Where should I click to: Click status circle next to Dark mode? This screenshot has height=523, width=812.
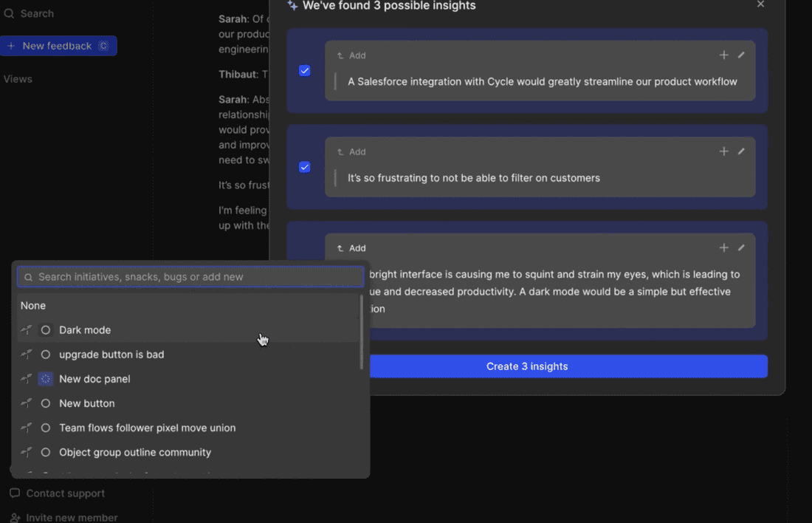tap(46, 330)
